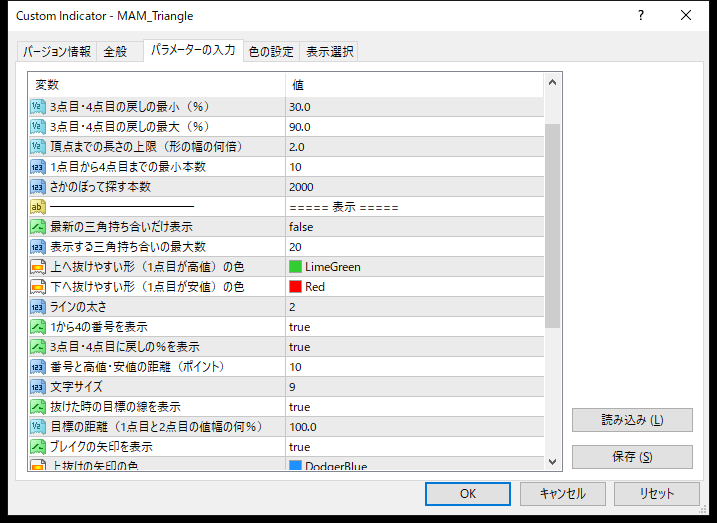717x523 pixels.
Task: Click the double icon beside 目標の距離
Action: 38,427
